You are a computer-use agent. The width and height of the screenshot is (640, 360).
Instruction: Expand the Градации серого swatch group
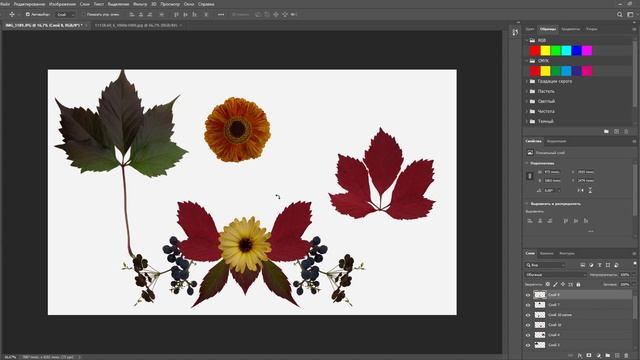527,81
